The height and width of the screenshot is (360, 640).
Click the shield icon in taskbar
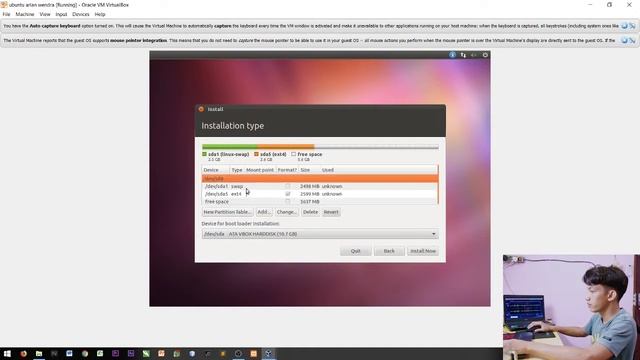point(192,353)
